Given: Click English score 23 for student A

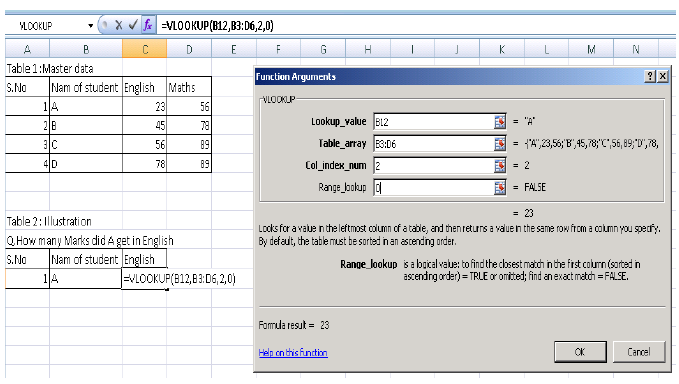Looking at the screenshot, I should (x=145, y=106).
